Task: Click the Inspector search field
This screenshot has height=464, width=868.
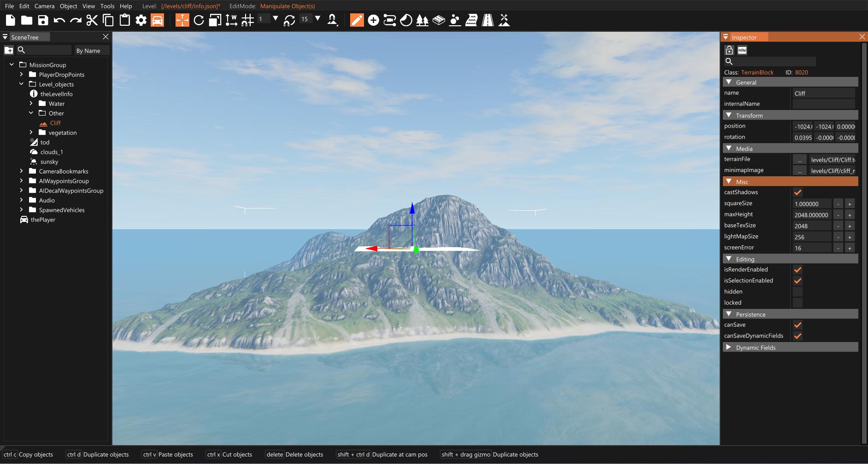Action: click(775, 61)
